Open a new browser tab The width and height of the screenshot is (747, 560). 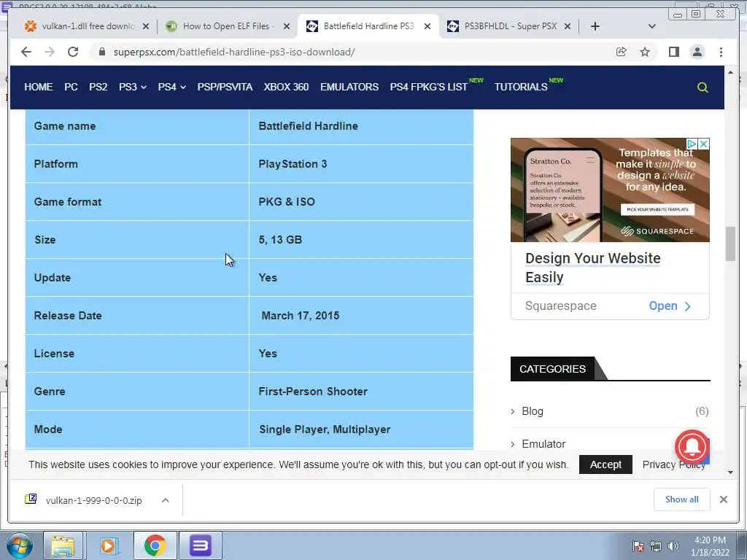(x=595, y=26)
